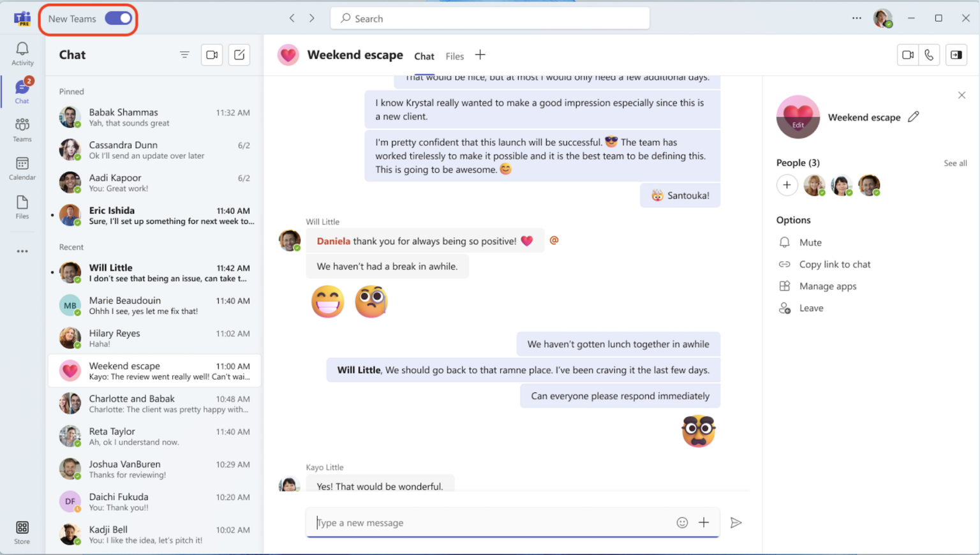The image size is (980, 555).
Task: Open the emoji picker in the message box
Action: click(682, 522)
